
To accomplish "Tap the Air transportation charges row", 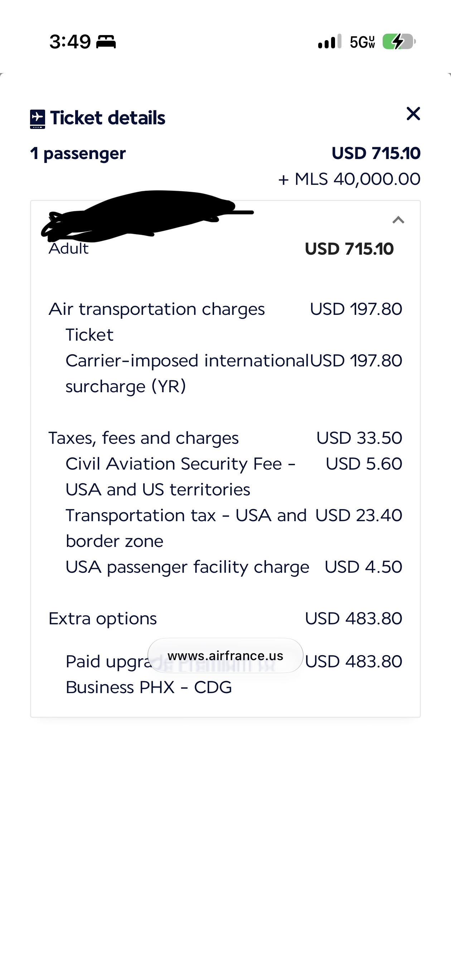I will [225, 309].
